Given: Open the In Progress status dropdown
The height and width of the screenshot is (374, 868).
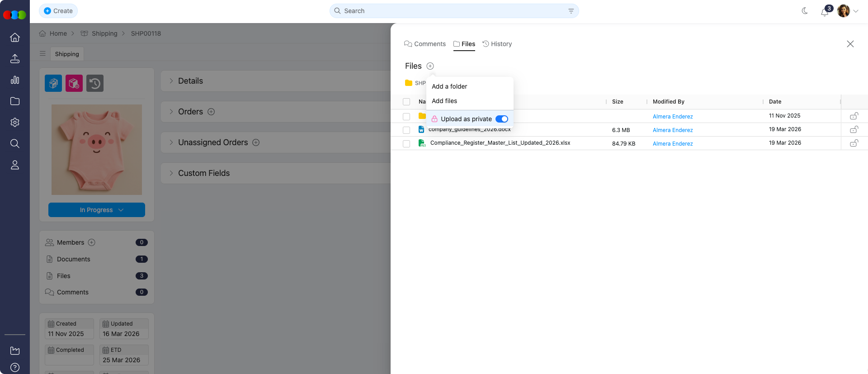Looking at the screenshot, I should click(x=97, y=210).
